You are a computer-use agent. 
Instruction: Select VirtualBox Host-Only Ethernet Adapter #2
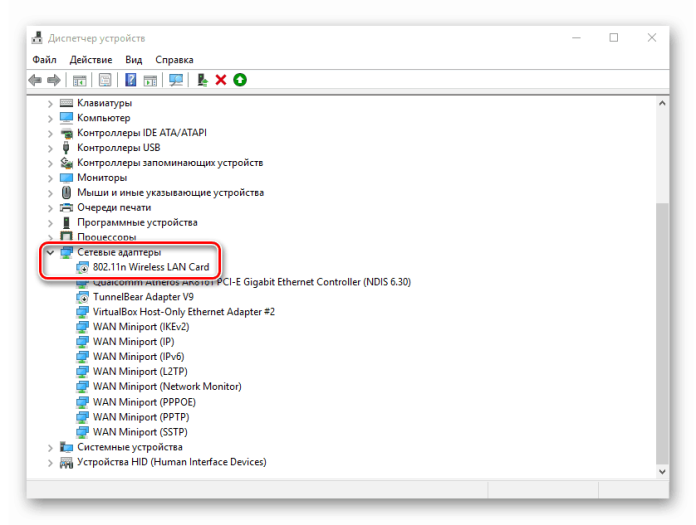click(183, 312)
